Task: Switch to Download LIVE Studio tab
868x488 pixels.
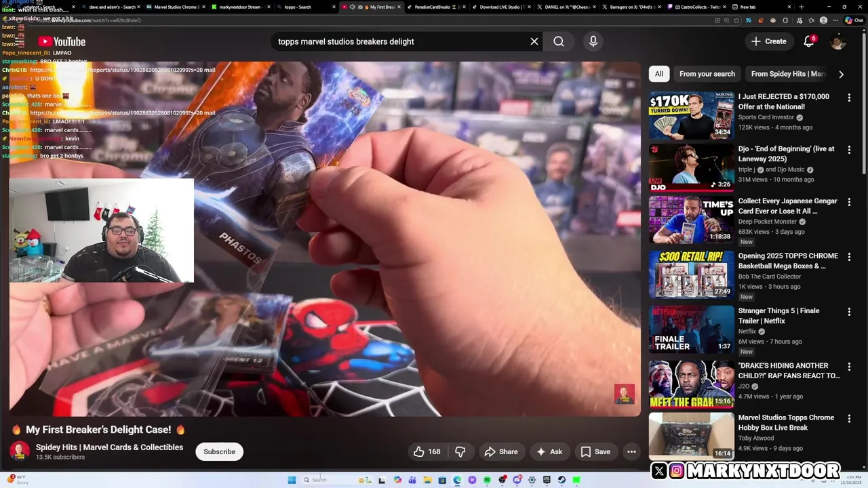Action: click(x=500, y=7)
